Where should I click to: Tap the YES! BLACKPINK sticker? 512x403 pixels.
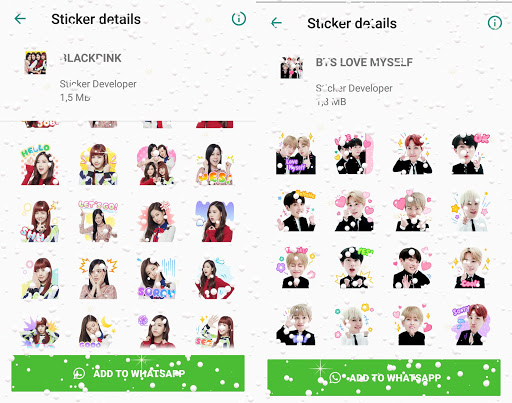(214, 164)
